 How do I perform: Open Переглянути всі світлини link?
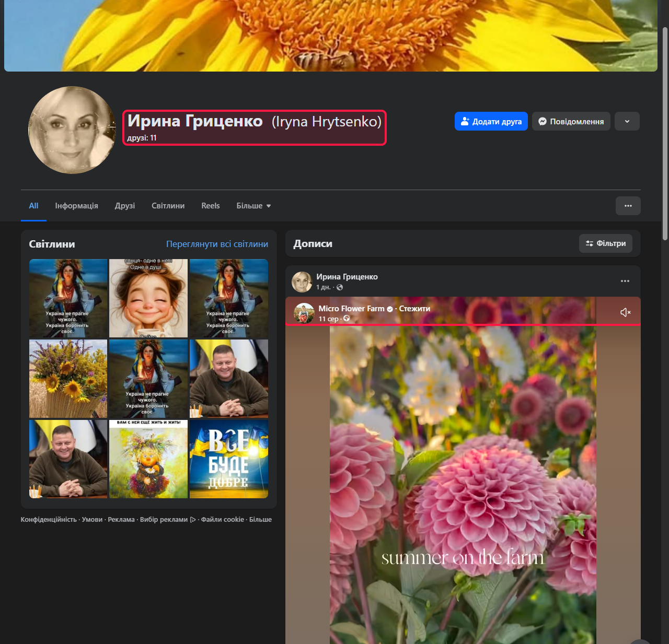(217, 244)
